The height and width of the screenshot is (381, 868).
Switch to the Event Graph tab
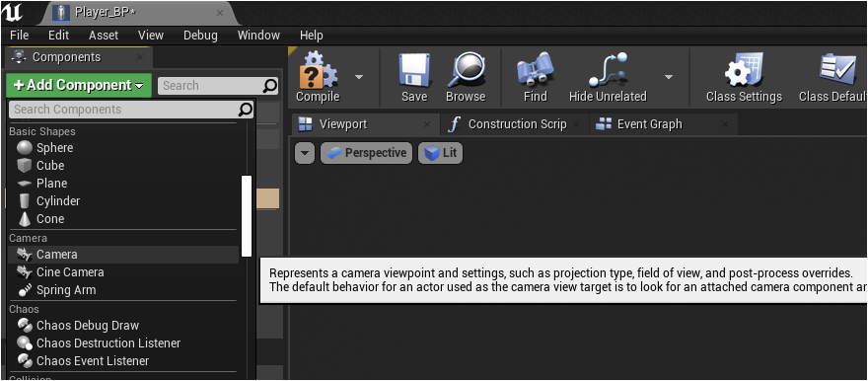(x=649, y=124)
